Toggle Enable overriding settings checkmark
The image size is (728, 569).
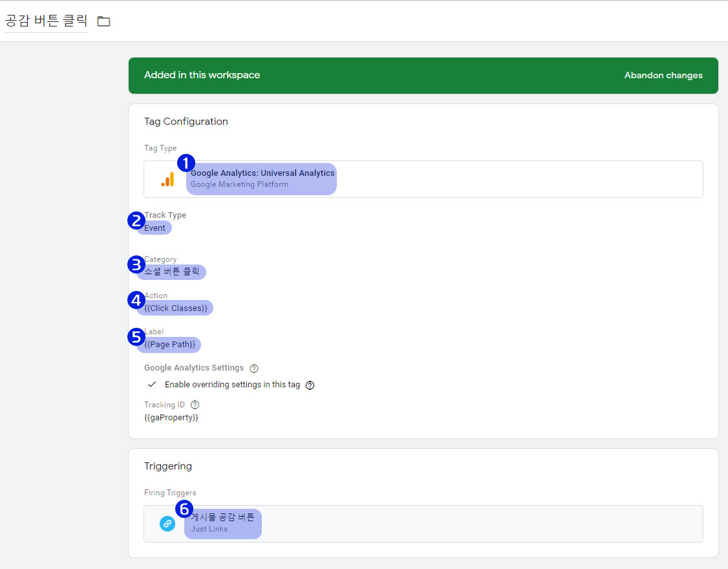coord(152,385)
